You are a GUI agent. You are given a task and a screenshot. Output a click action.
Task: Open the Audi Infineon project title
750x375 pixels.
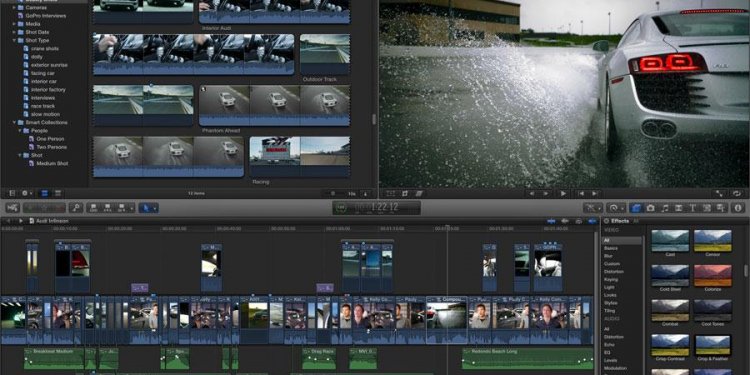click(52, 221)
